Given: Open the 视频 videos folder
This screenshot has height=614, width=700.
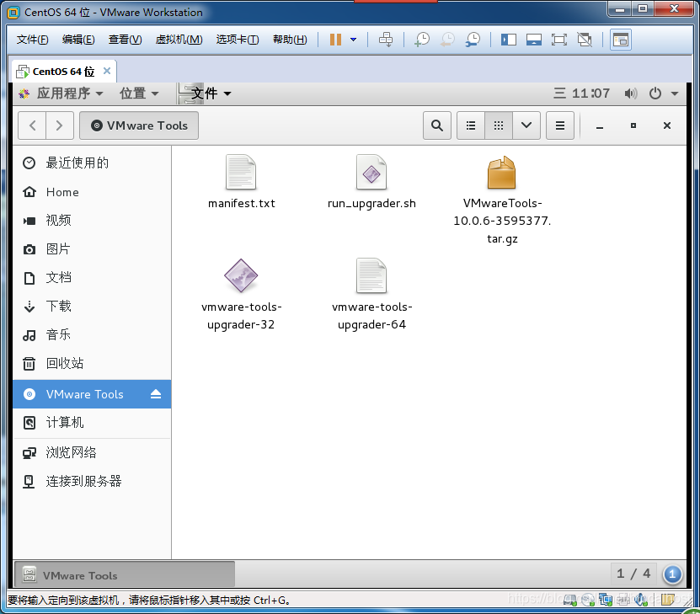Looking at the screenshot, I should click(92, 221).
